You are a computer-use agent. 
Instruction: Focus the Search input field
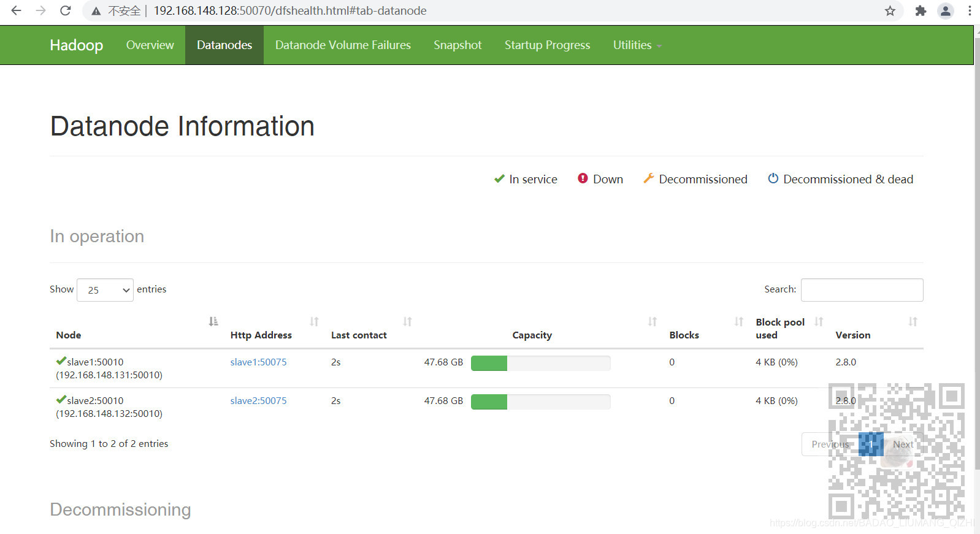pyautogui.click(x=862, y=290)
